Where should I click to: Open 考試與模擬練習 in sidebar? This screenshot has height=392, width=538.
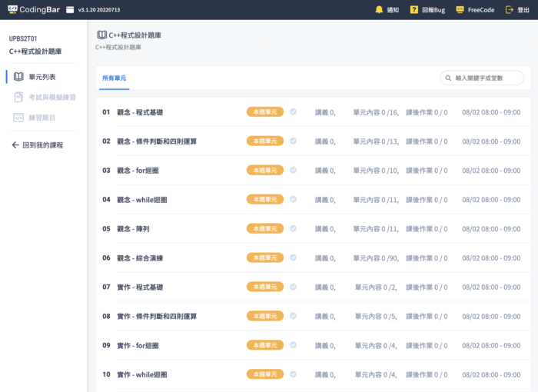(x=51, y=97)
